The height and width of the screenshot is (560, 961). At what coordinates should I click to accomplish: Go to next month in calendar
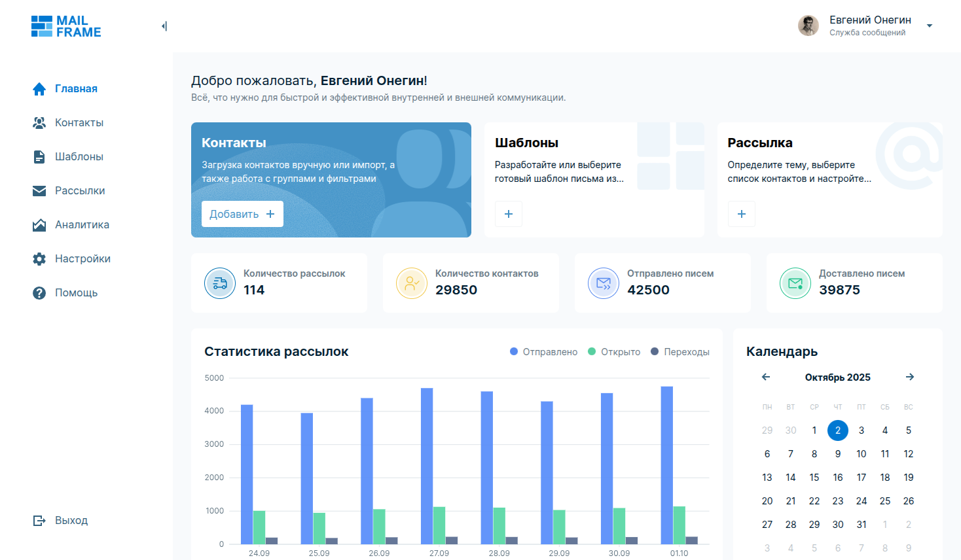(x=910, y=377)
